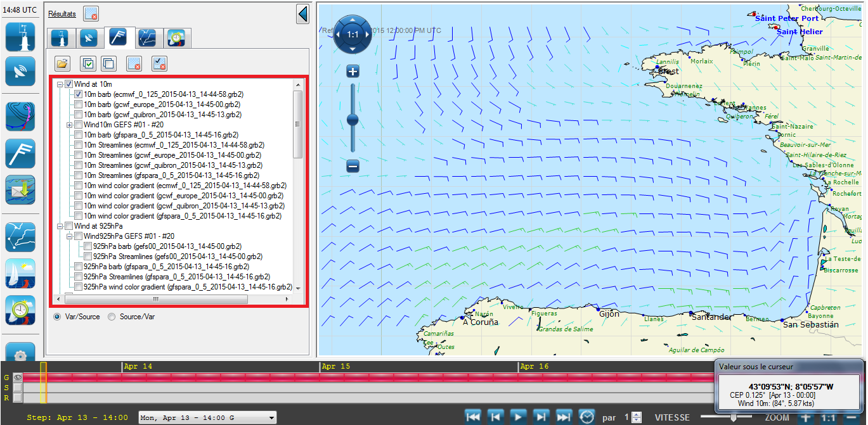868x425 pixels.
Task: Select the Source/Var radio button
Action: 112,317
